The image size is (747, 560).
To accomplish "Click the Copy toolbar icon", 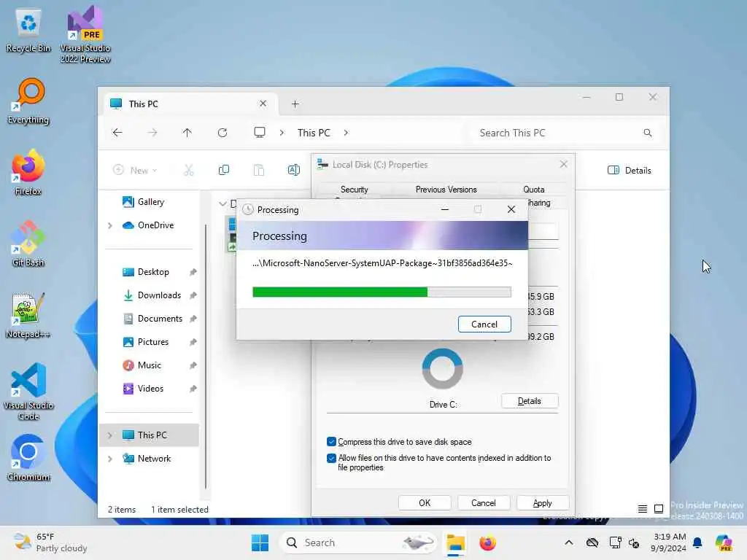I will (x=223, y=170).
